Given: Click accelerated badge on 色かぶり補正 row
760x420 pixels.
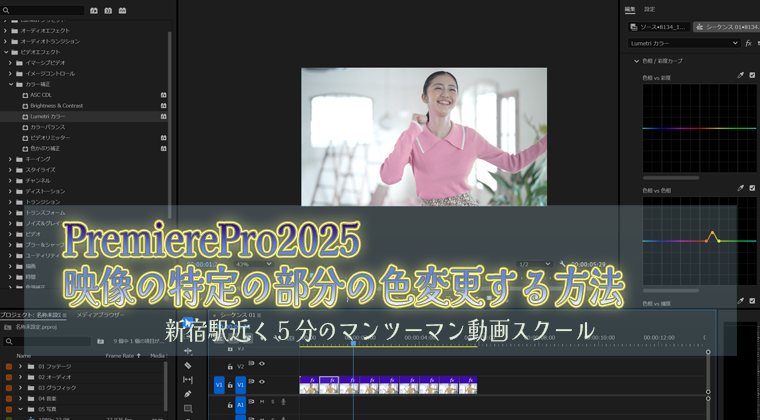Looking at the screenshot, I should pos(164,148).
